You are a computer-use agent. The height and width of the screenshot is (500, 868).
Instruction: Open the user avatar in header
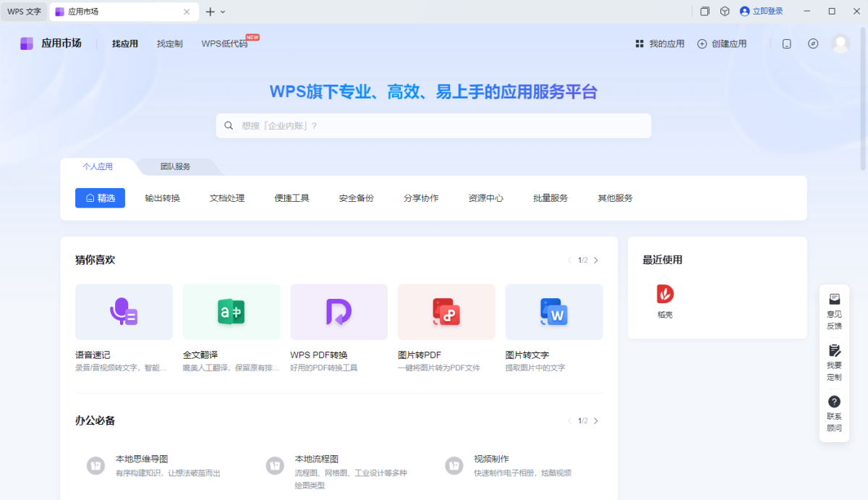coord(841,43)
